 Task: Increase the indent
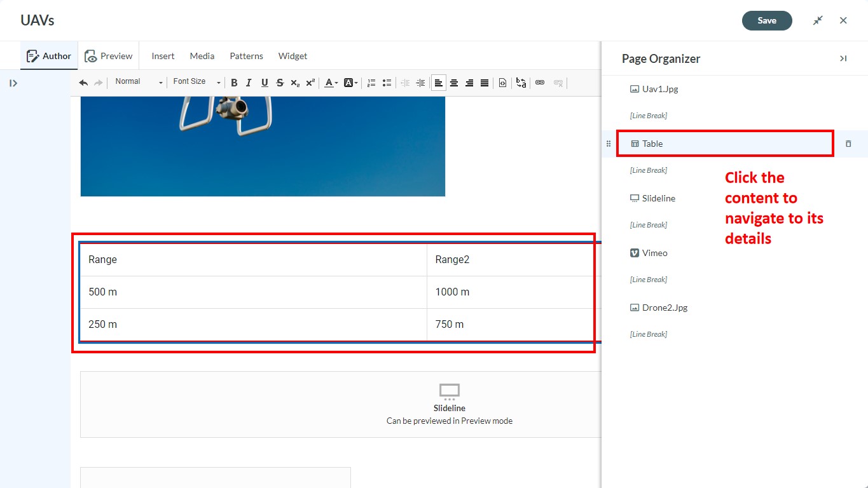tap(420, 83)
